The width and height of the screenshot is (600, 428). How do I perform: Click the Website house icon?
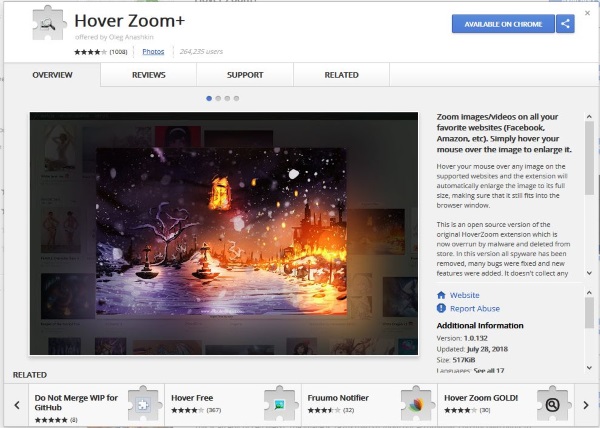(441, 295)
